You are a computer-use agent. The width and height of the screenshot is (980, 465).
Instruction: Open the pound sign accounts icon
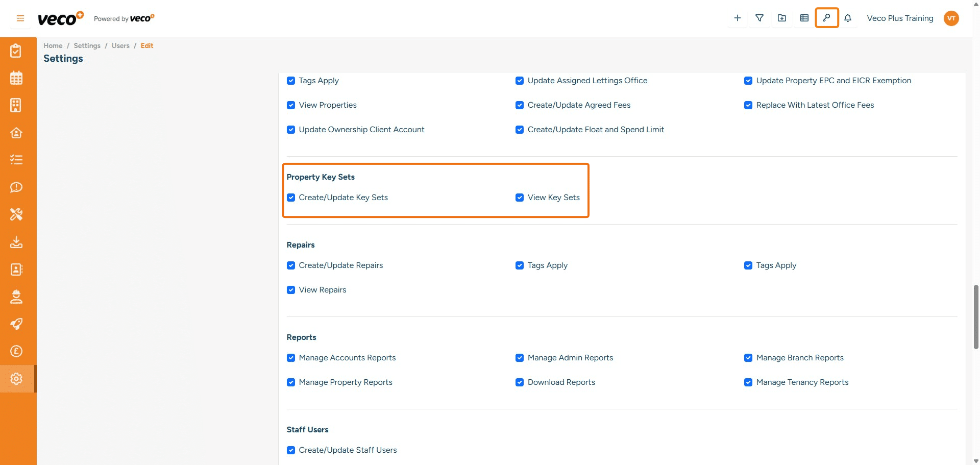tap(16, 351)
